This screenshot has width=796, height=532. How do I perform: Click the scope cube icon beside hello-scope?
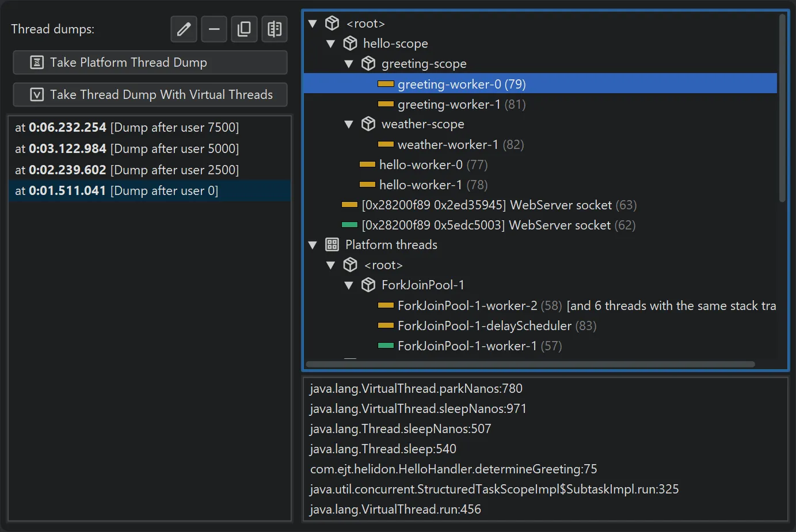pyautogui.click(x=350, y=43)
